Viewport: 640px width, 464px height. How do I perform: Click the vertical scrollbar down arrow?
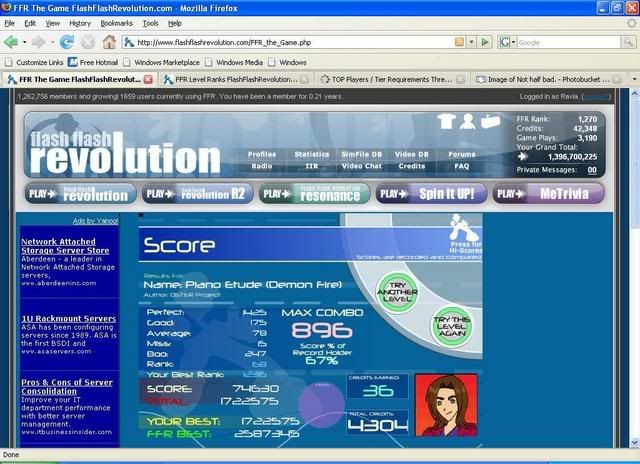point(632,443)
